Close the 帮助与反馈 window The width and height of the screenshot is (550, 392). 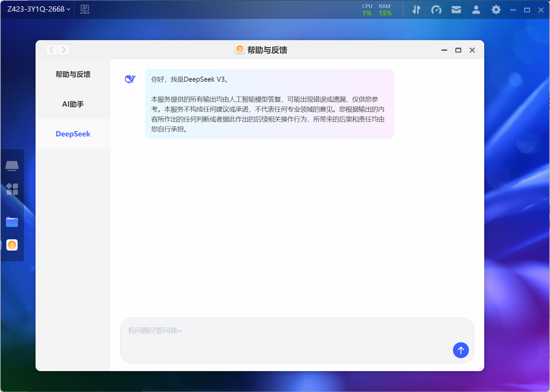click(x=472, y=50)
